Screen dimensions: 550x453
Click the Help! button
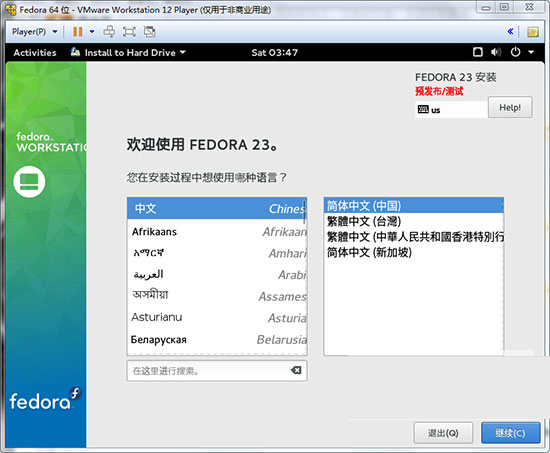(510, 107)
